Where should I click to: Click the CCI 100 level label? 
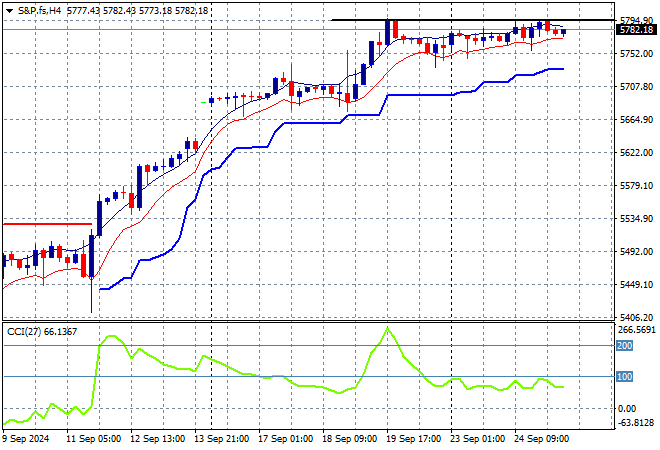point(628,377)
